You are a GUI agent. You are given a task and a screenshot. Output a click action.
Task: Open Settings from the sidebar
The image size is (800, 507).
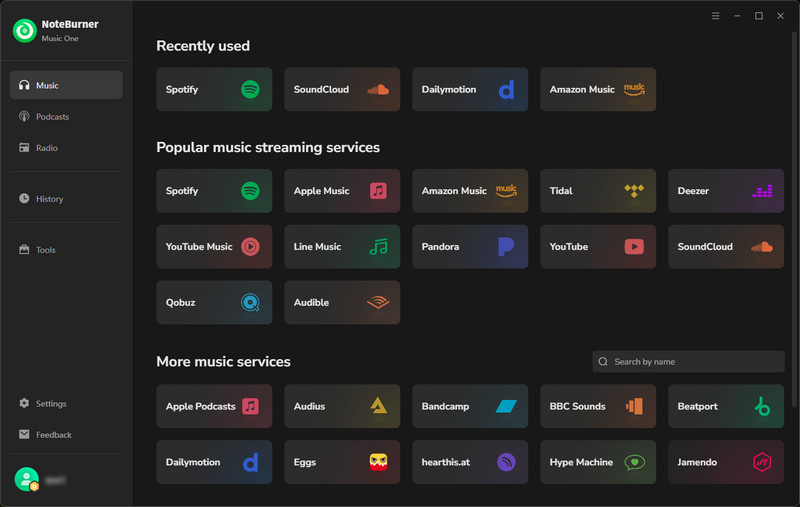click(66, 403)
